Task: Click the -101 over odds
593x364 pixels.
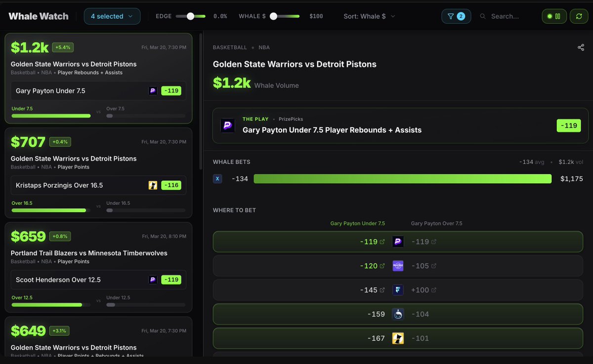Action: tap(420, 338)
